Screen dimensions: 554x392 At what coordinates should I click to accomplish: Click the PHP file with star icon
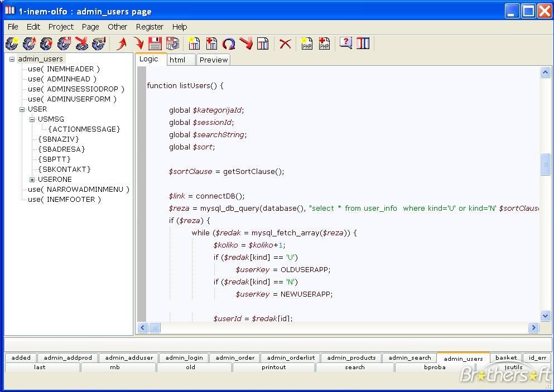coord(307,44)
